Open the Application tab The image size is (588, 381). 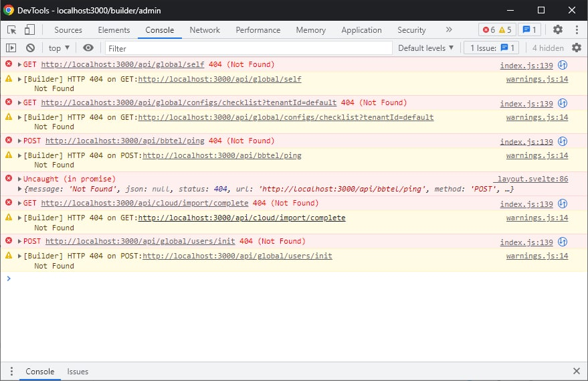361,30
